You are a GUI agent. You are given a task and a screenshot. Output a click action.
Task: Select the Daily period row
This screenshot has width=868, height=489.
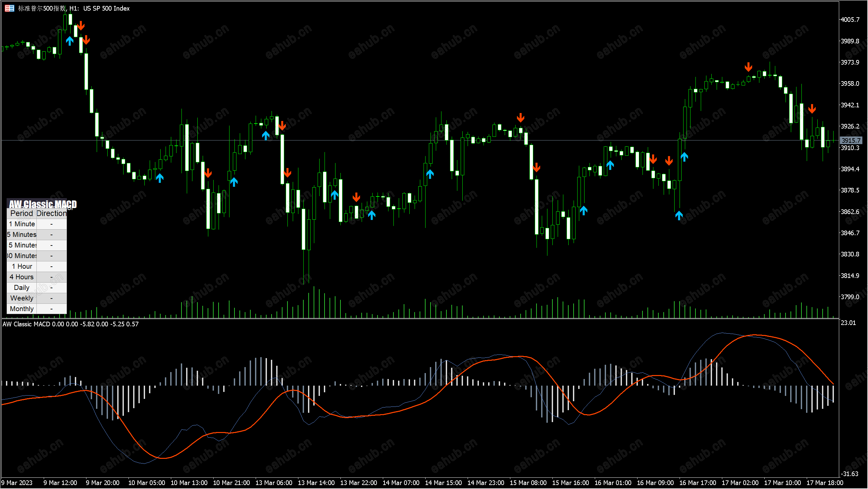(22, 288)
